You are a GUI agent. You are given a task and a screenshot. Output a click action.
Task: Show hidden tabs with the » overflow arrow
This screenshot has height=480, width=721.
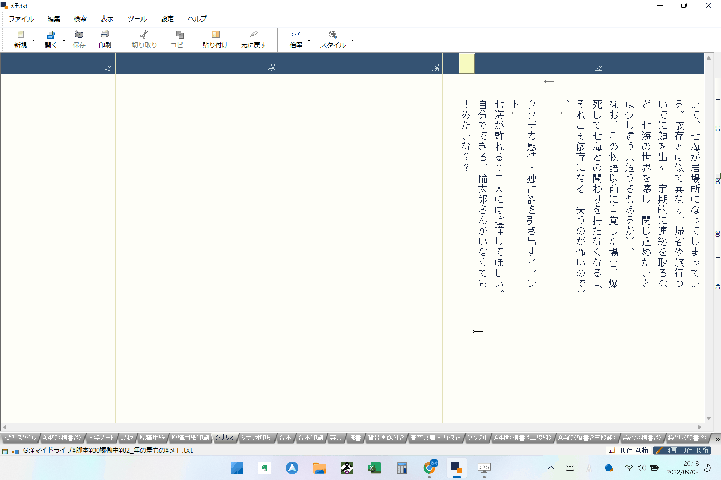[x=717, y=439]
